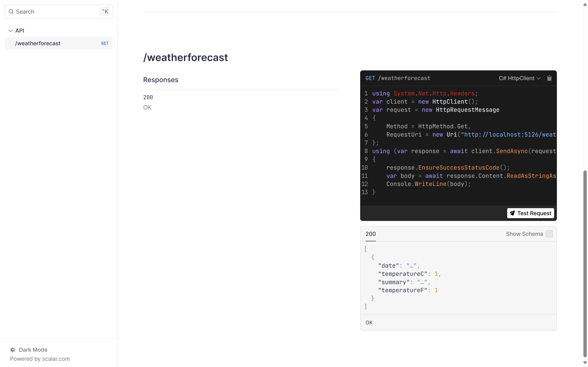The width and height of the screenshot is (588, 367).
Task: Collapse the API section chevron
Action: click(10, 31)
